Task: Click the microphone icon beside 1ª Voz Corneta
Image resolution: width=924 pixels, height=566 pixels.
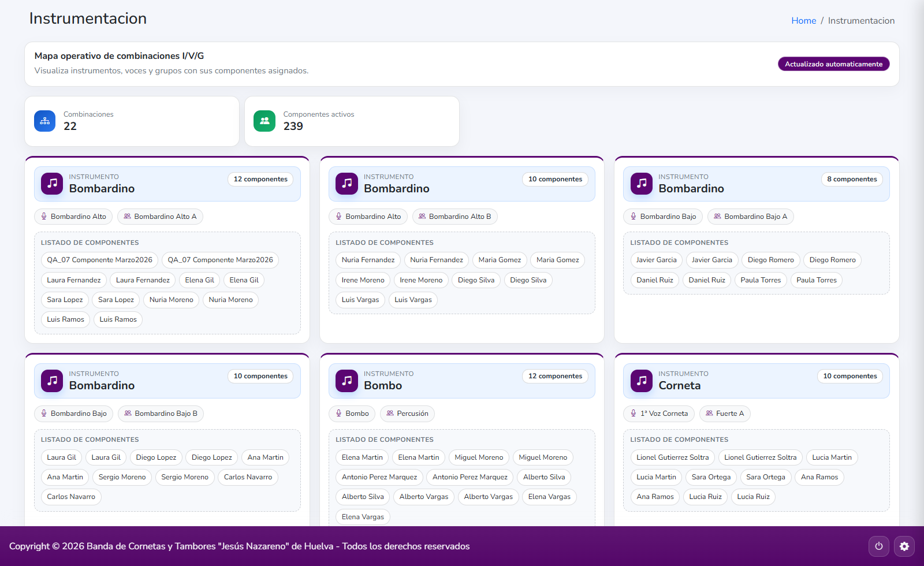Action: [634, 414]
